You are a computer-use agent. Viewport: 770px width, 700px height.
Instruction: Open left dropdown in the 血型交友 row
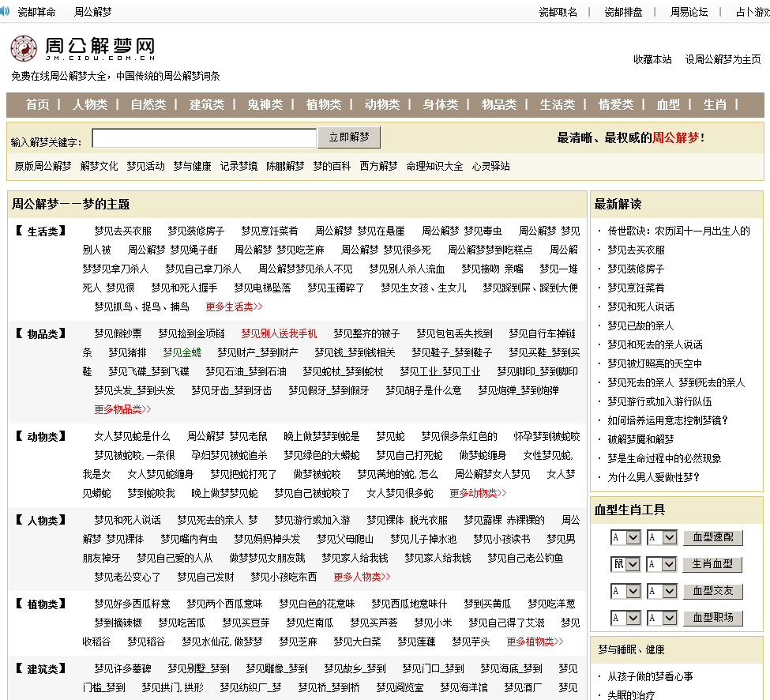pyautogui.click(x=625, y=591)
